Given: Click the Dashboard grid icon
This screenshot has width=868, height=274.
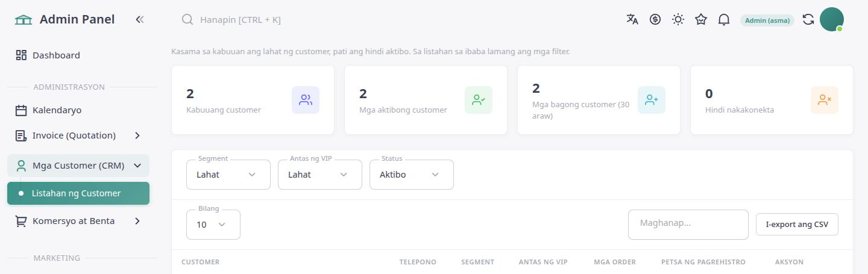Looking at the screenshot, I should click(21, 55).
